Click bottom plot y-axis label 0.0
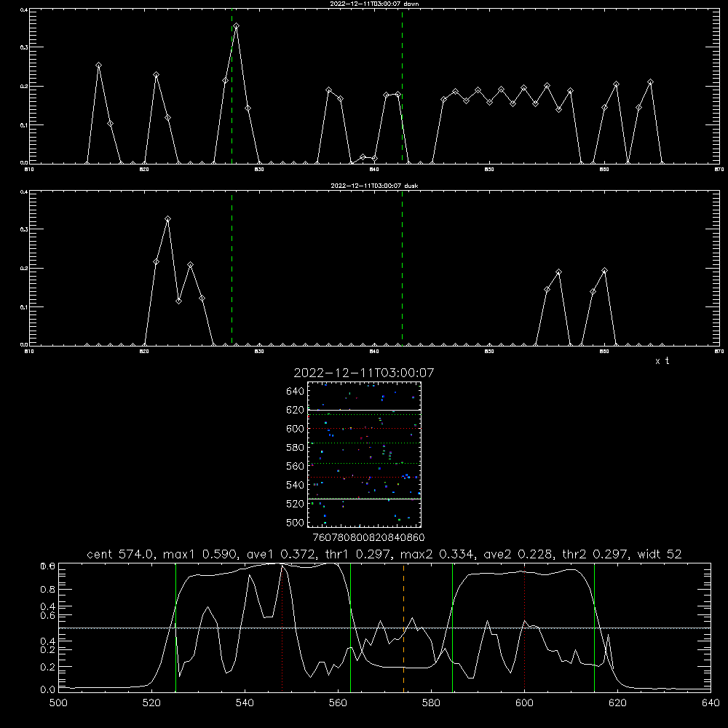Image resolution: width=728 pixels, height=728 pixels. pyautogui.click(x=47, y=690)
